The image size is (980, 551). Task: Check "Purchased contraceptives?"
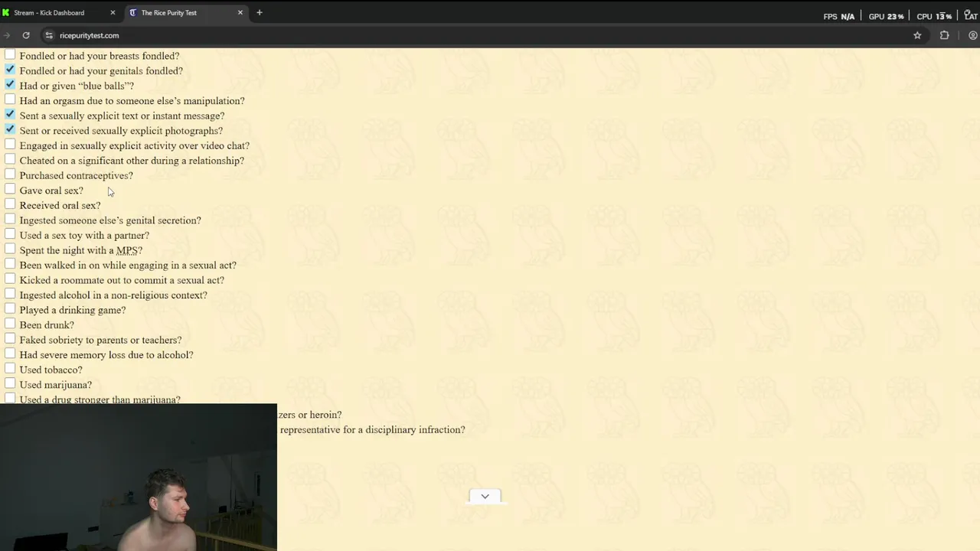tap(10, 174)
